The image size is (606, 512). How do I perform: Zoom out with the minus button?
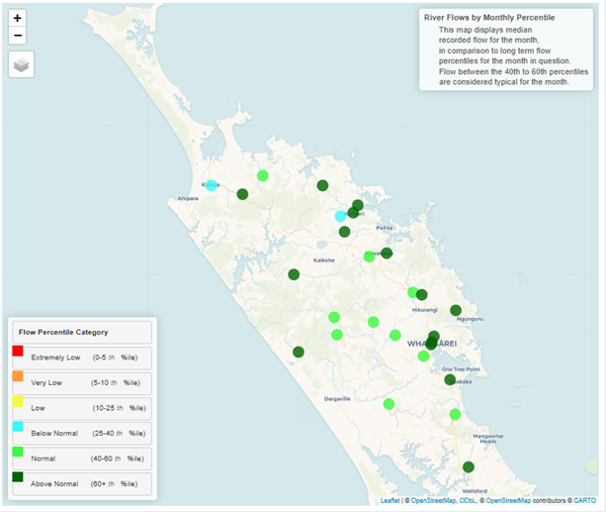click(18, 37)
